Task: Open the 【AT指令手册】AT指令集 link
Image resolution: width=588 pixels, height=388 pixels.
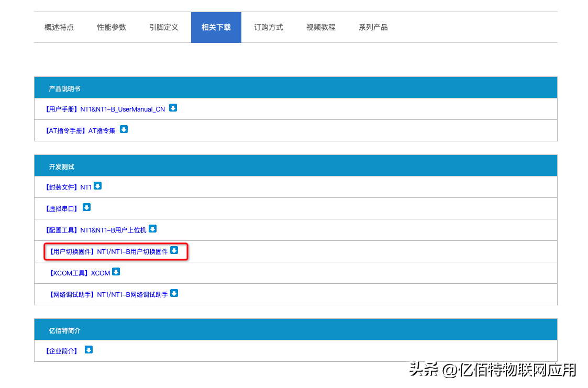Action: pyautogui.click(x=77, y=131)
